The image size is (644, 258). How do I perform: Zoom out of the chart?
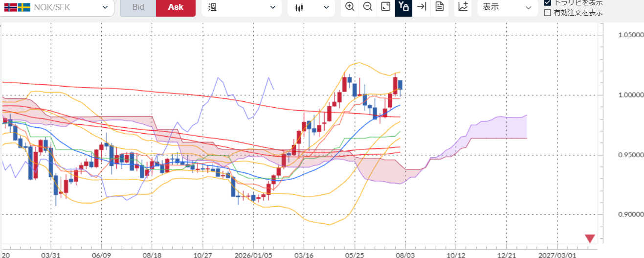tap(367, 7)
